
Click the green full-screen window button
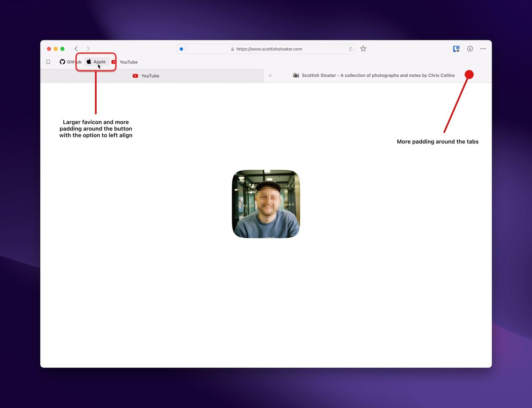point(63,49)
